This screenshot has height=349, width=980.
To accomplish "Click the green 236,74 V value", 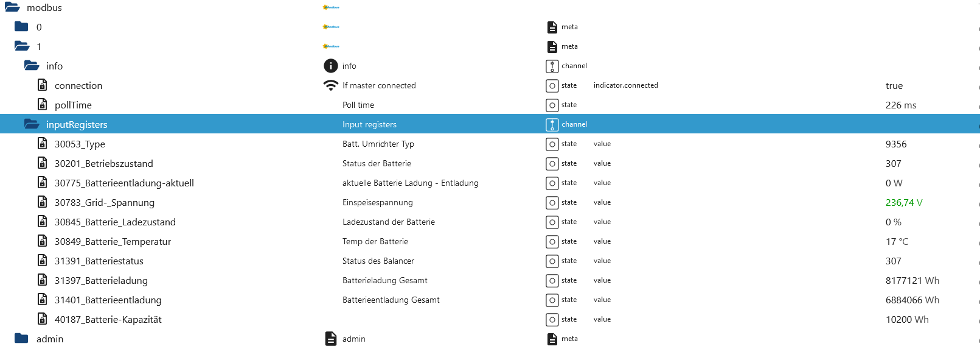I will click(x=904, y=202).
